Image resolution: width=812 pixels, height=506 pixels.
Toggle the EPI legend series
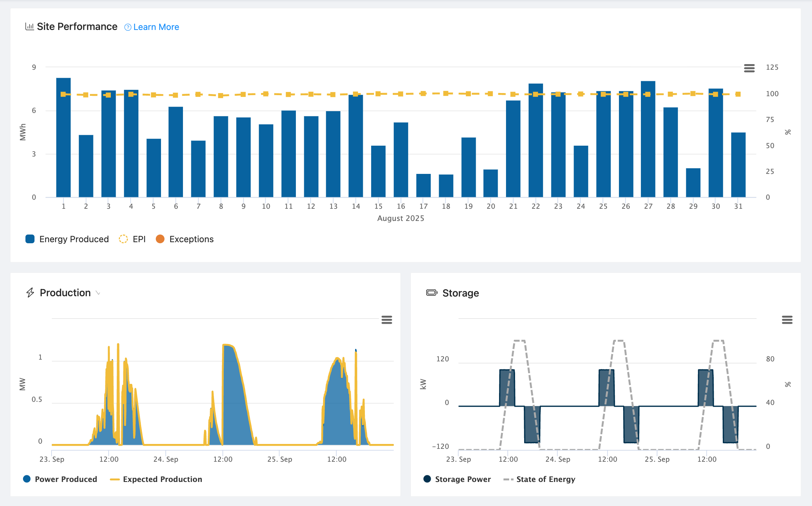tap(139, 239)
